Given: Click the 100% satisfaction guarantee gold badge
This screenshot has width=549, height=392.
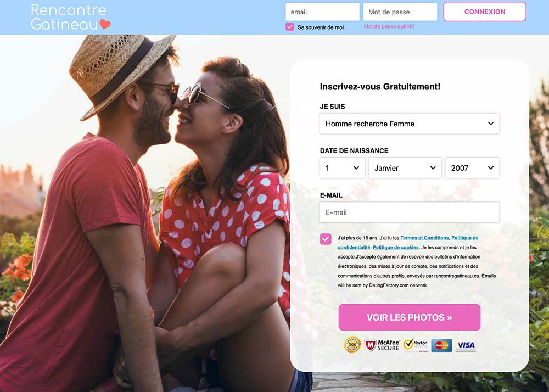Looking at the screenshot, I should tap(352, 345).
